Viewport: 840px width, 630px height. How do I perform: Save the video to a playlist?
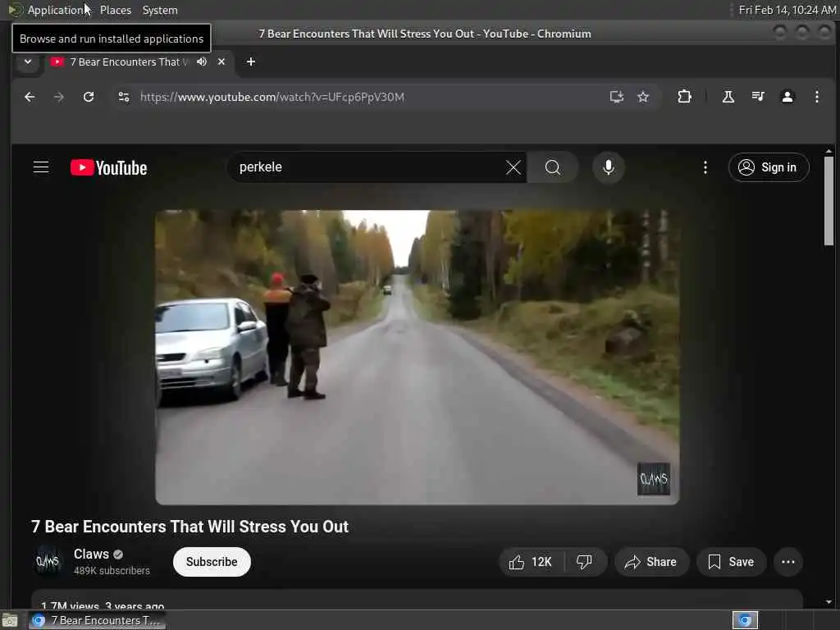731,562
